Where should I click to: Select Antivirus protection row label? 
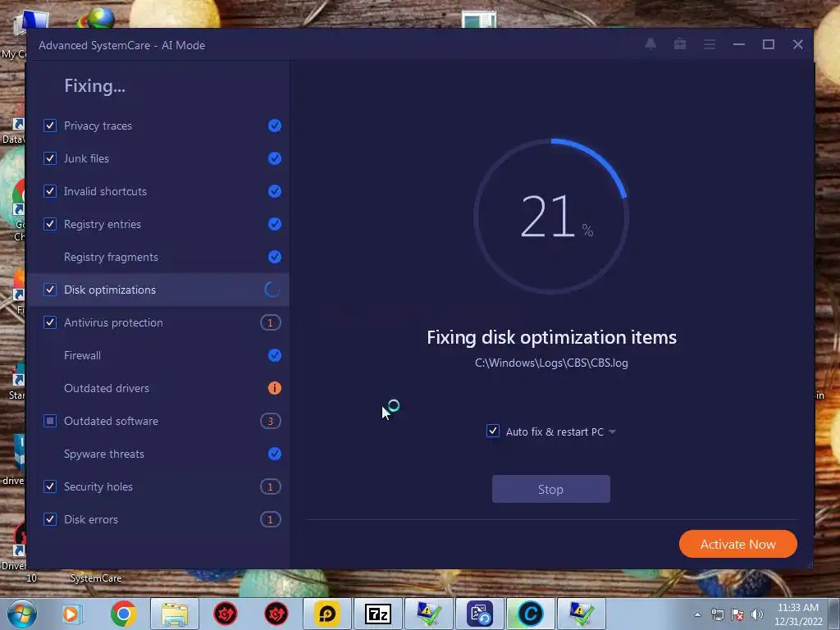113,322
